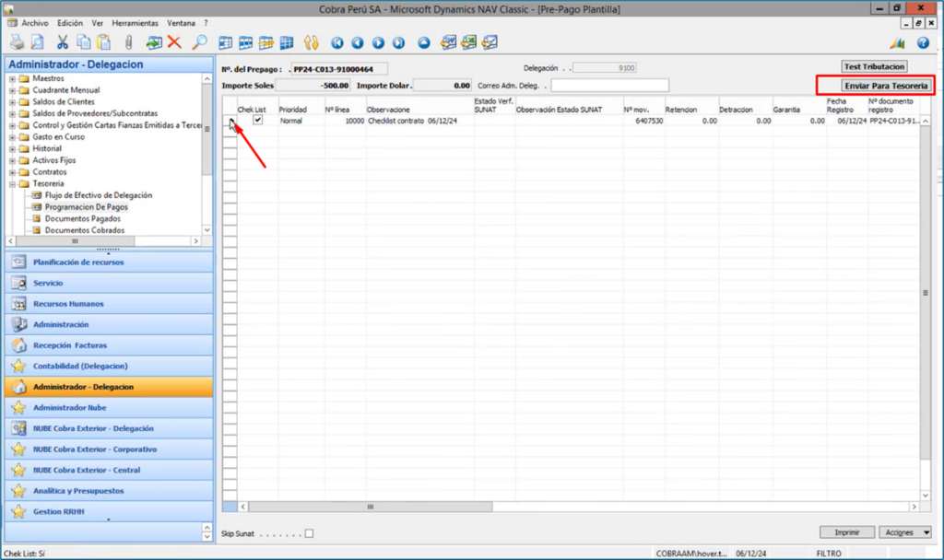Go to the next record
Viewport: 944px width, 560px height.
point(378,42)
